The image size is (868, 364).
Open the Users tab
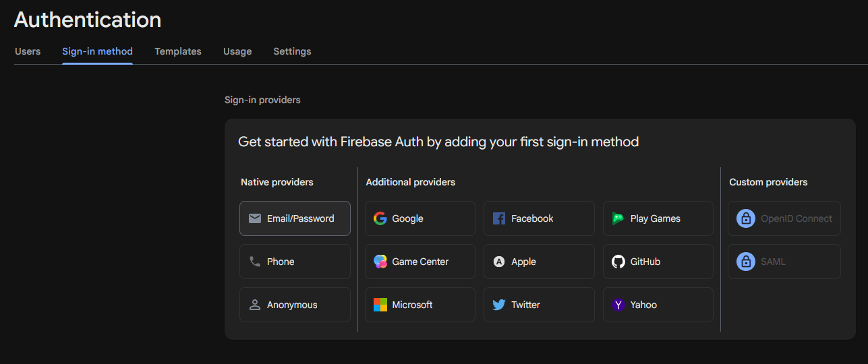[x=28, y=51]
